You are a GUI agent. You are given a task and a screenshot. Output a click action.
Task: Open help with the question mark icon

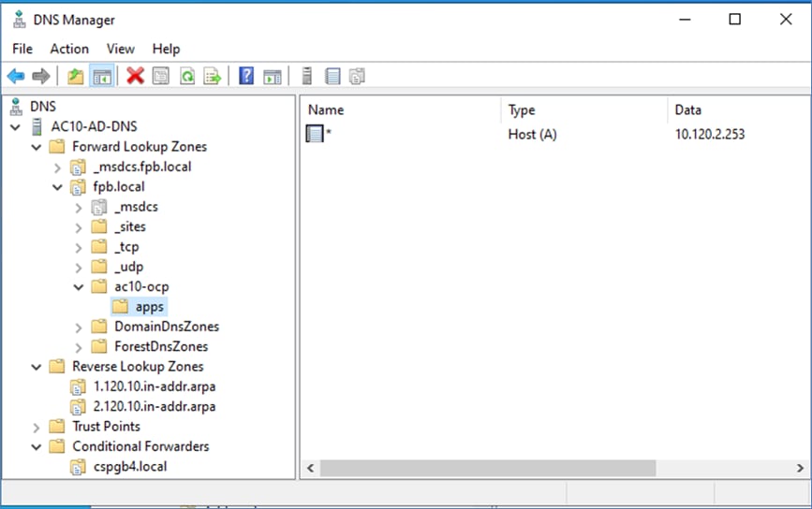point(246,76)
